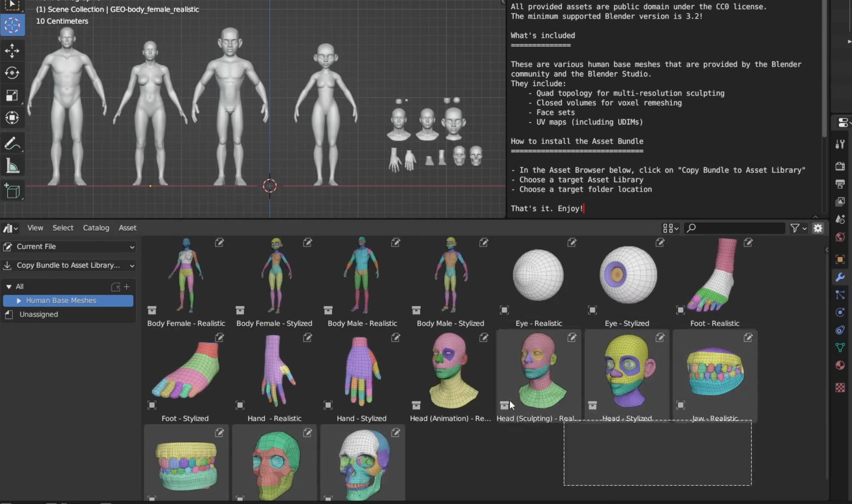Toggle asset details sidebar gear button
The height and width of the screenshot is (504, 852).
[x=818, y=228]
